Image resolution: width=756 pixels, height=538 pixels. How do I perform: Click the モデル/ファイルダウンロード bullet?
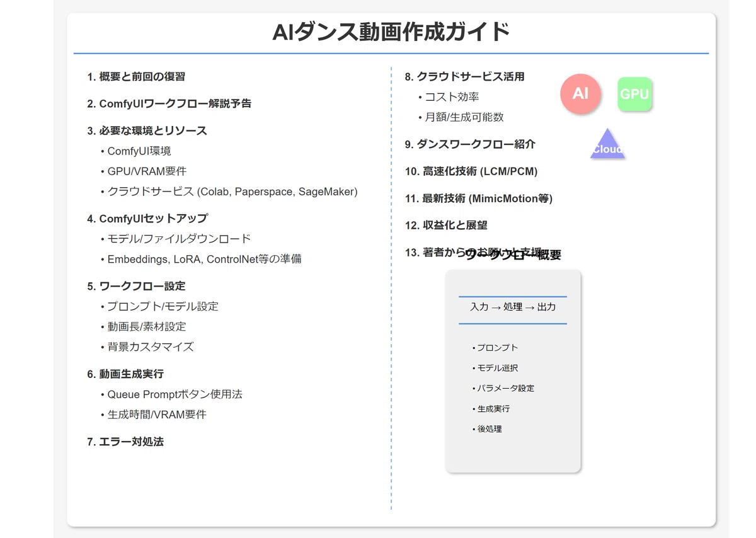[175, 239]
